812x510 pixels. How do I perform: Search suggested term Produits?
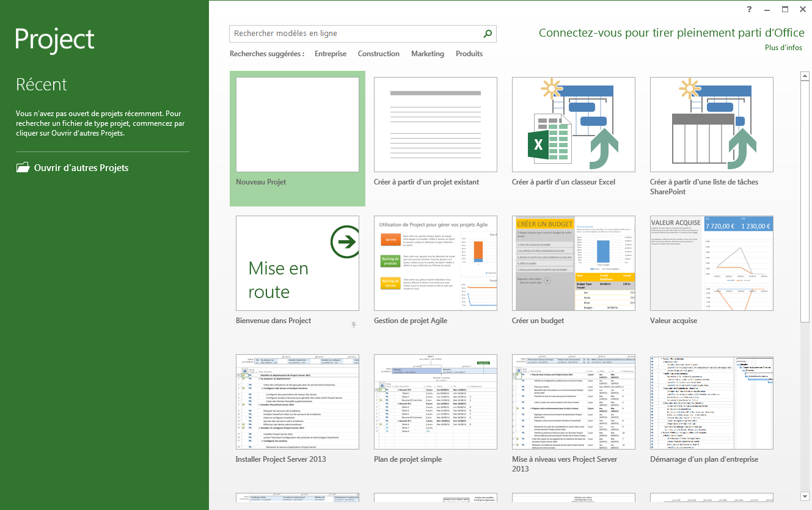point(469,54)
